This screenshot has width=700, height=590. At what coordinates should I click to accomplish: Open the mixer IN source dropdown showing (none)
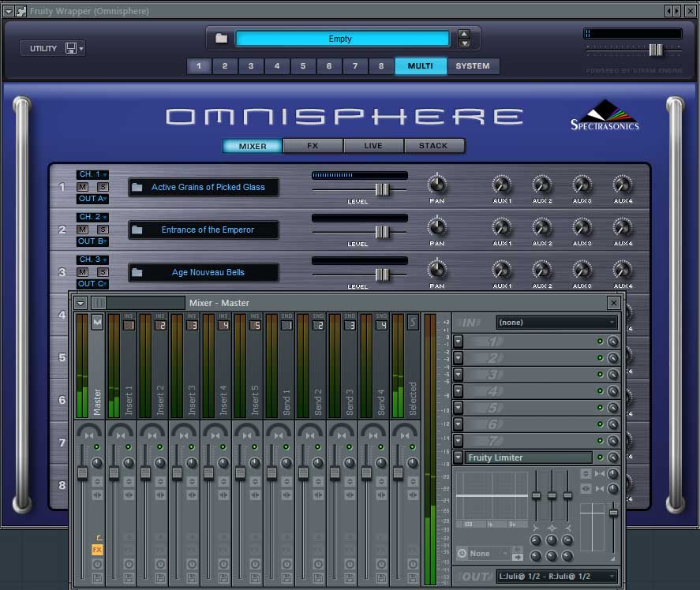point(556,322)
